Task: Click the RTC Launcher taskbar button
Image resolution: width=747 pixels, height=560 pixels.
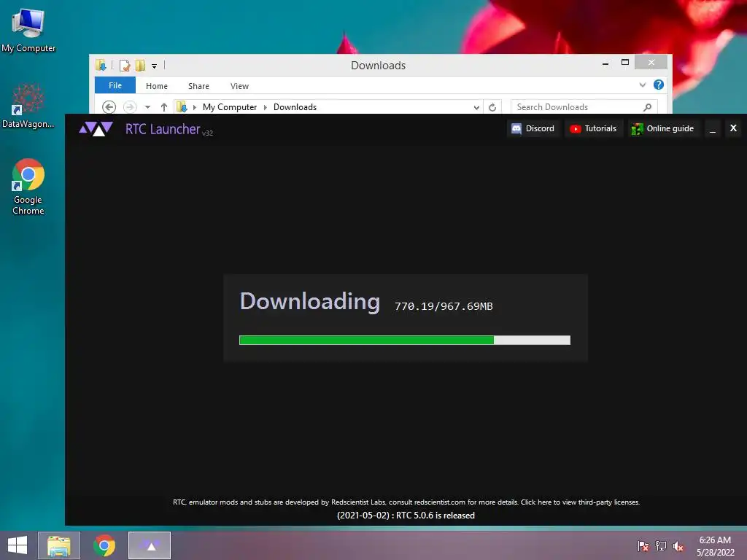Action: (150, 545)
